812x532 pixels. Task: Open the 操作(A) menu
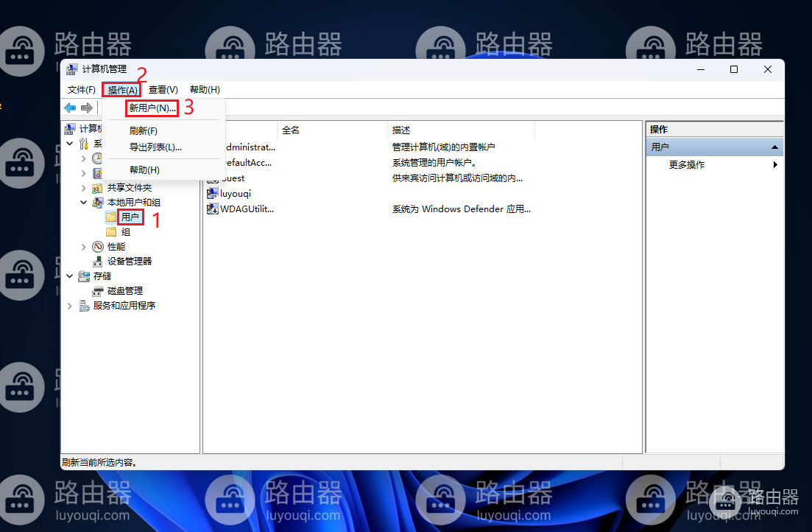[x=122, y=90]
